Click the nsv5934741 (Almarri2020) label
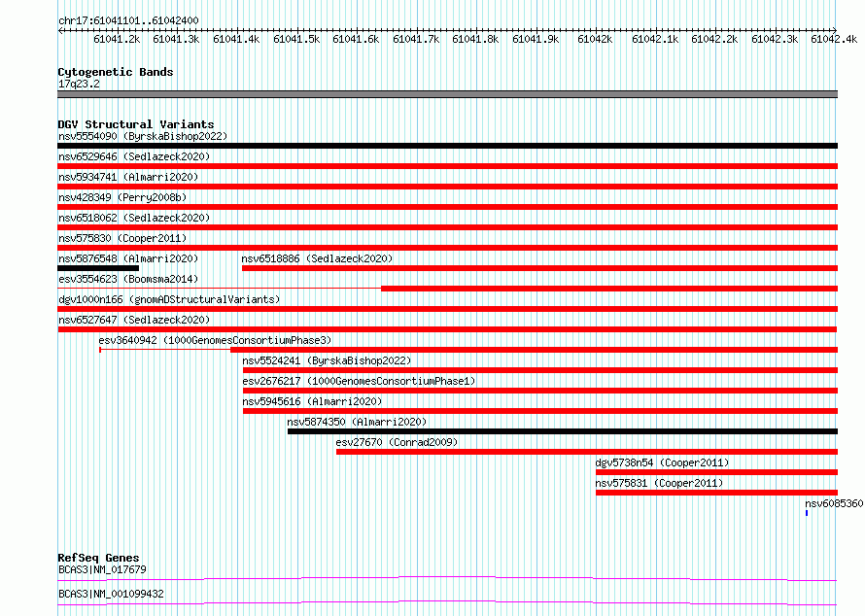The height and width of the screenshot is (616, 865). 128,177
